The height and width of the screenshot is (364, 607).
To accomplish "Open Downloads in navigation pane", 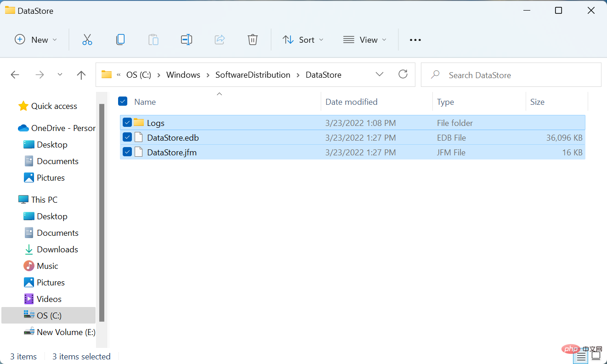I will coord(51,250).
